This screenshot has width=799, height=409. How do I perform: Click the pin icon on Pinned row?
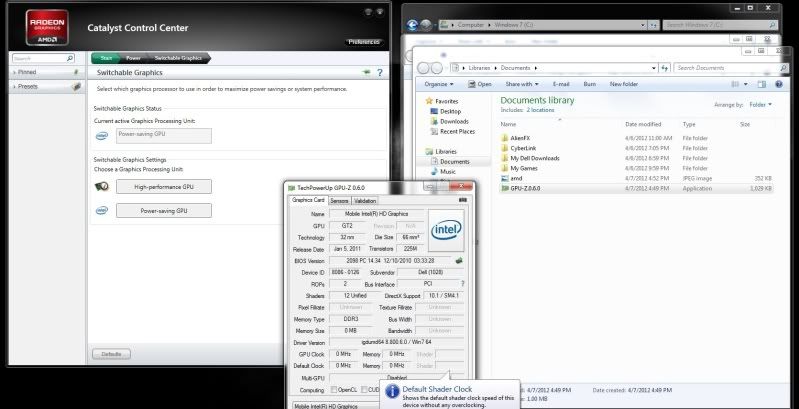(76, 72)
